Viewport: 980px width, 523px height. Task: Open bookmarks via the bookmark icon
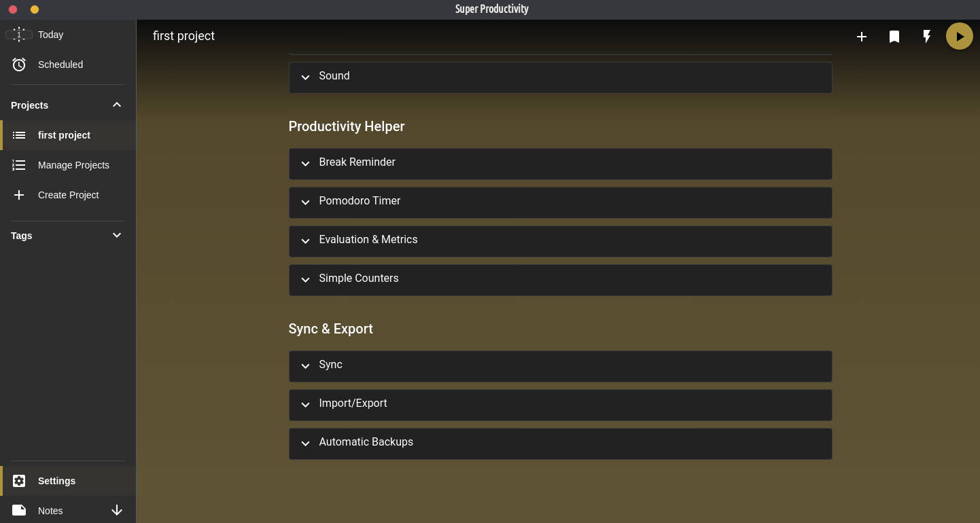(894, 37)
